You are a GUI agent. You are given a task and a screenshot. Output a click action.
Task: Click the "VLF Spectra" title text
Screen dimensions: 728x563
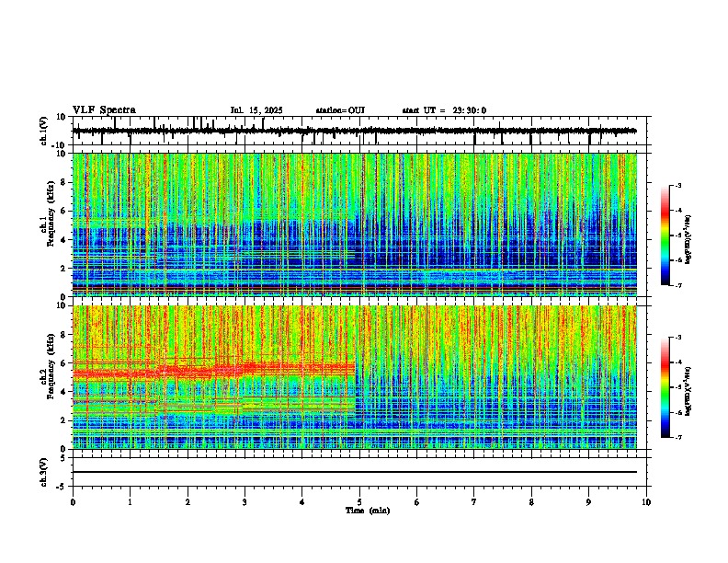click(104, 110)
